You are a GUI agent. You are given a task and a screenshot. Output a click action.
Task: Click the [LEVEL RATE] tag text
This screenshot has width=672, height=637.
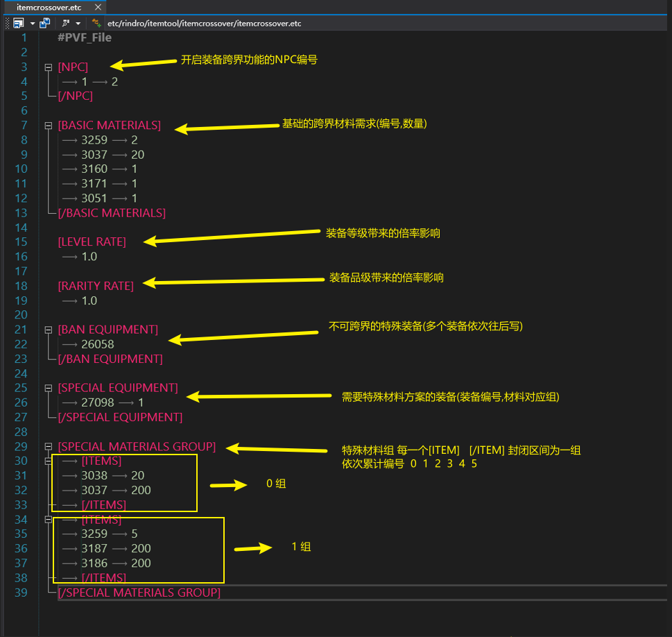point(92,242)
